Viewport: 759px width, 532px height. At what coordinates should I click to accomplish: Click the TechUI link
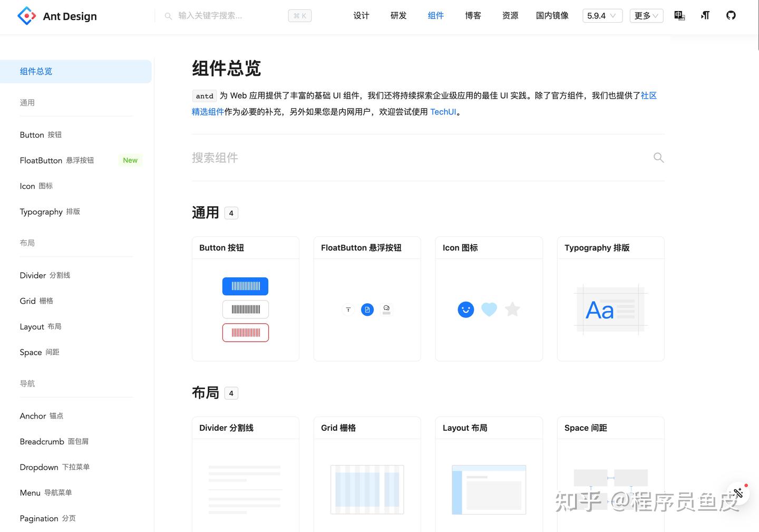tap(443, 112)
